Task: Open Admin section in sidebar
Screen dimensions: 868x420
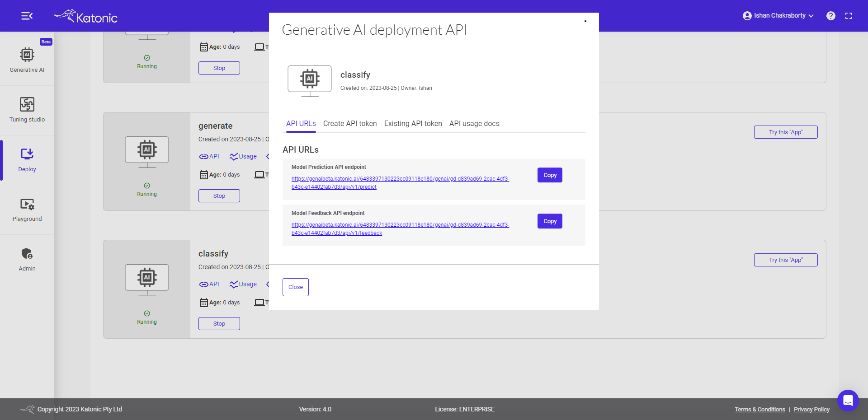Action: (x=27, y=259)
